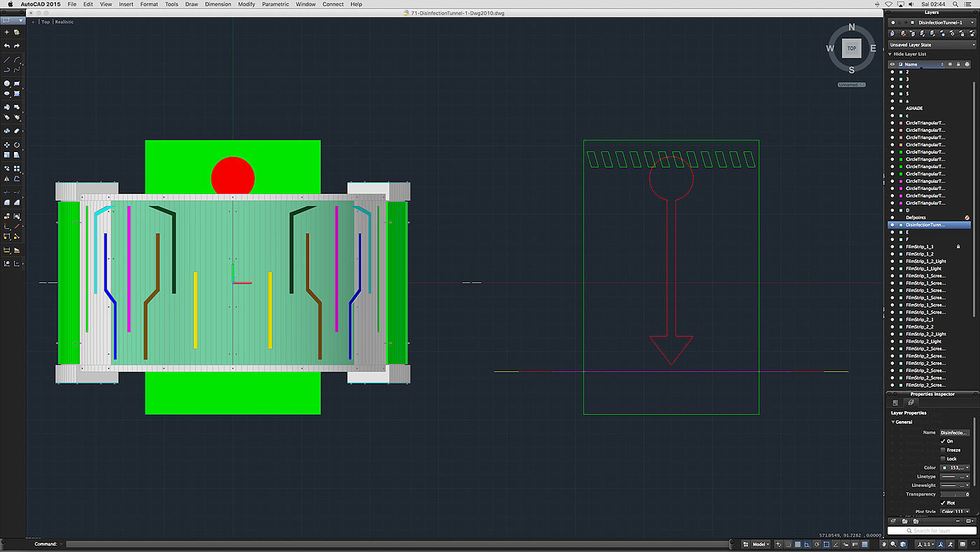Click the TOP face of the ViewCube

tap(851, 48)
